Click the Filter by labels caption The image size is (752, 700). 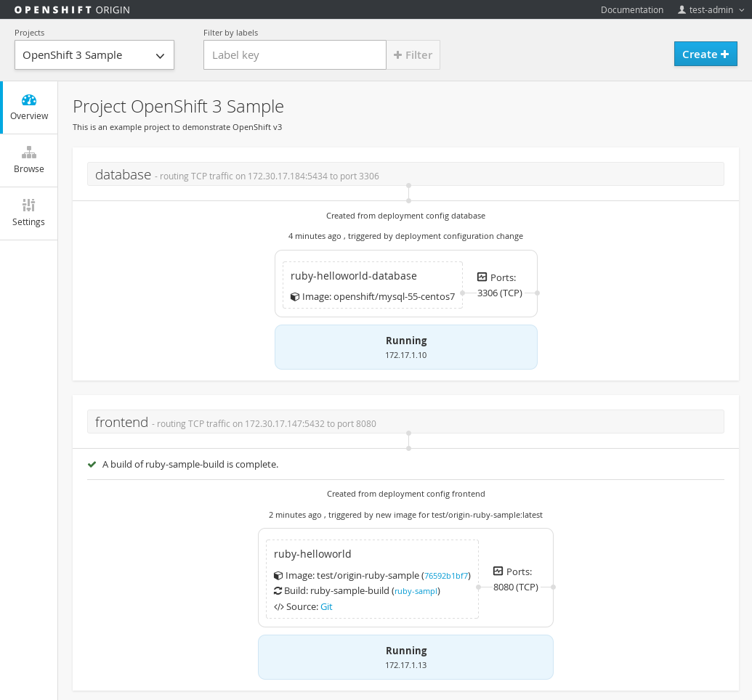pos(230,33)
